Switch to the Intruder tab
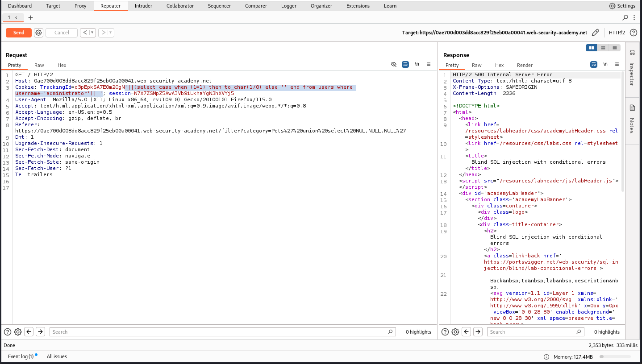This screenshot has height=364, width=642. pos(143,6)
